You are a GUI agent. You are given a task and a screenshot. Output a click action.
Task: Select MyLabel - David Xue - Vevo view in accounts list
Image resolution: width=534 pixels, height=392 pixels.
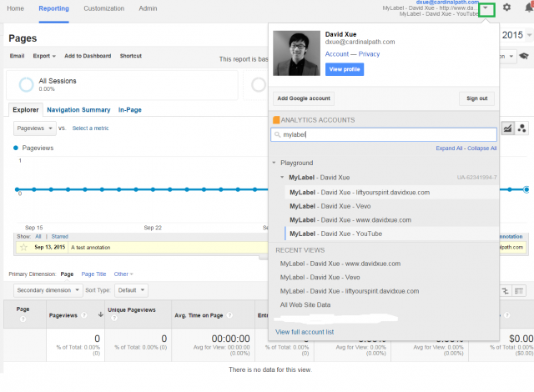(391, 206)
